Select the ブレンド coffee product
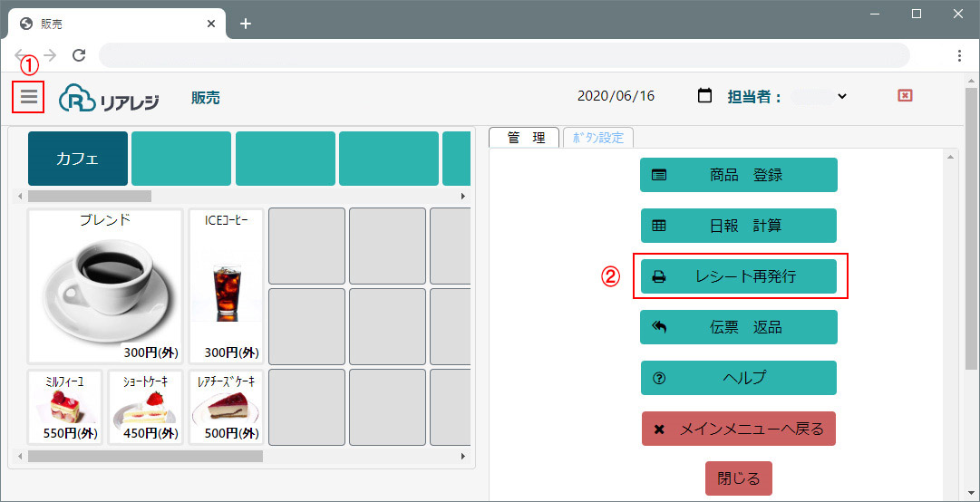 pos(105,286)
